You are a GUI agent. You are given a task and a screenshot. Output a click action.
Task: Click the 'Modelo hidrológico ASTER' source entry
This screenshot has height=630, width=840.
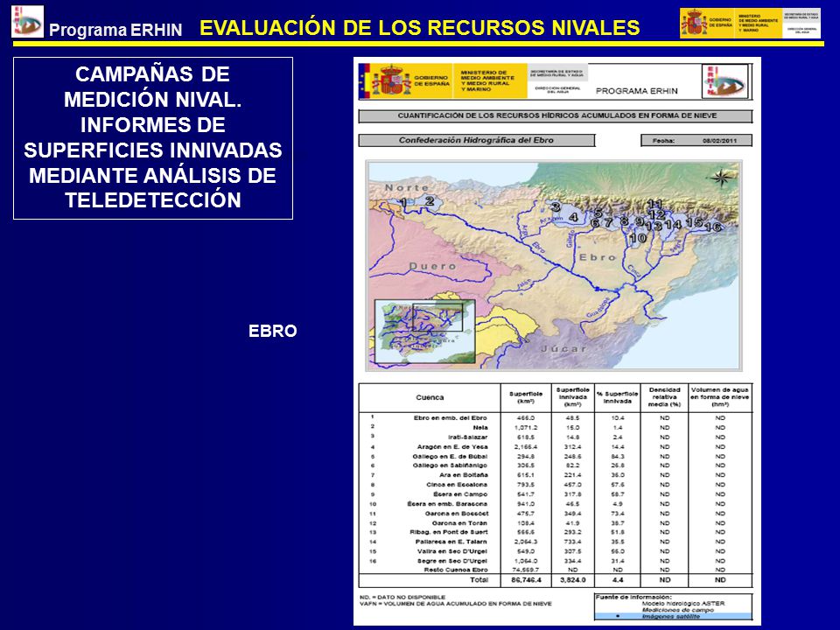pyautogui.click(x=683, y=603)
